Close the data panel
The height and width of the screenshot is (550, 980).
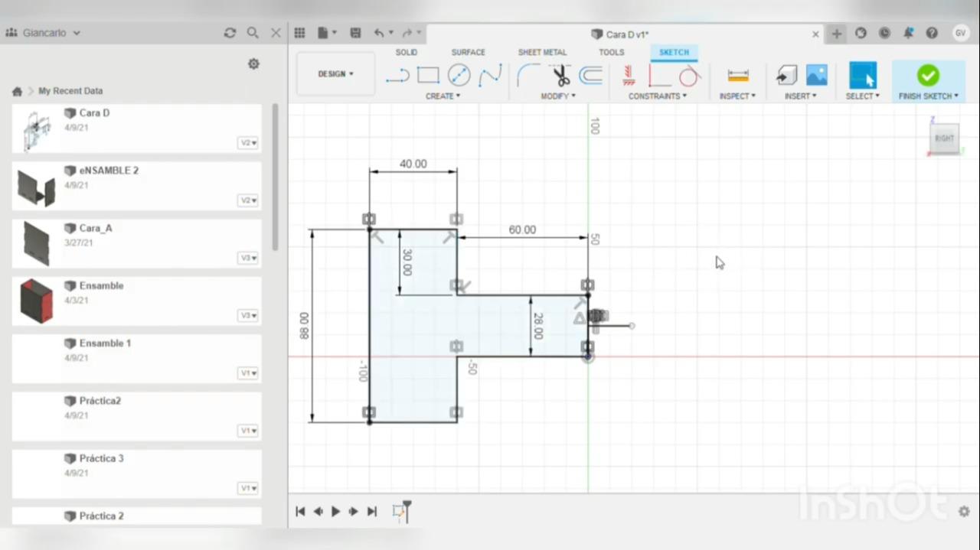point(276,33)
